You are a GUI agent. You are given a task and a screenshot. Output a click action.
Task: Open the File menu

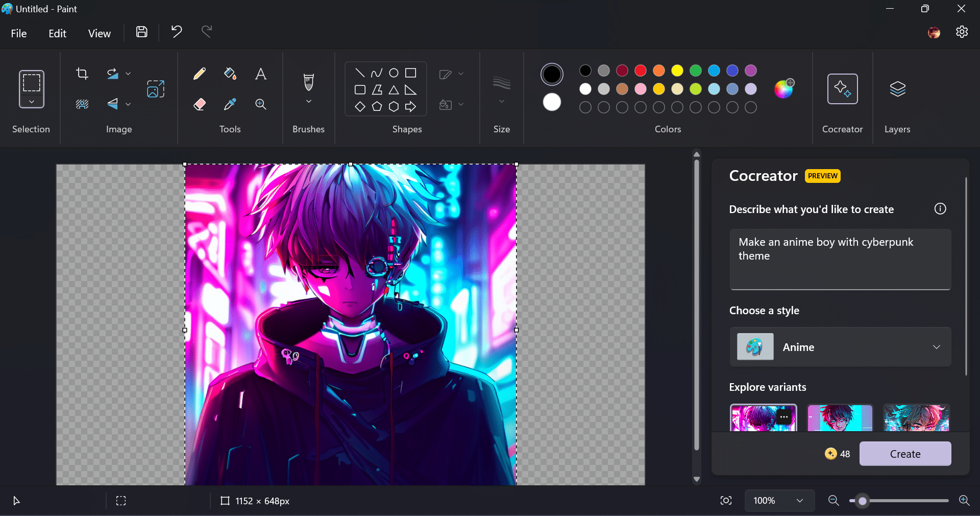coord(19,33)
